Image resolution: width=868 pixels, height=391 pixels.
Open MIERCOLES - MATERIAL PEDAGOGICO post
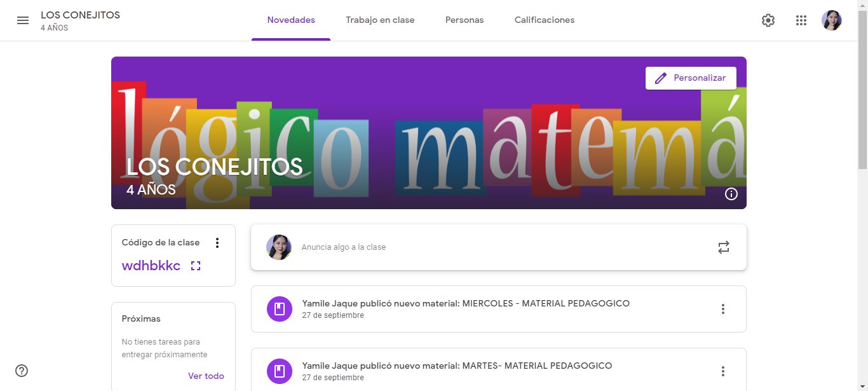pos(499,309)
